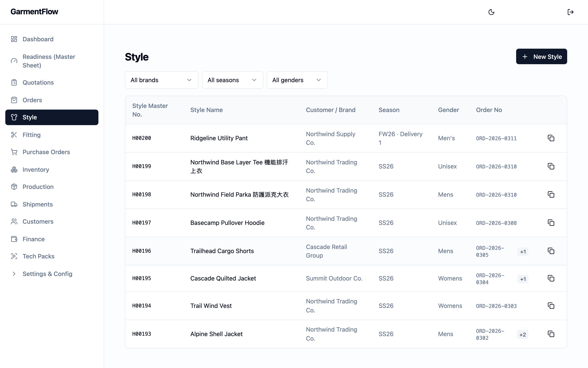Click the New Style button
588x368 pixels.
pos(541,56)
